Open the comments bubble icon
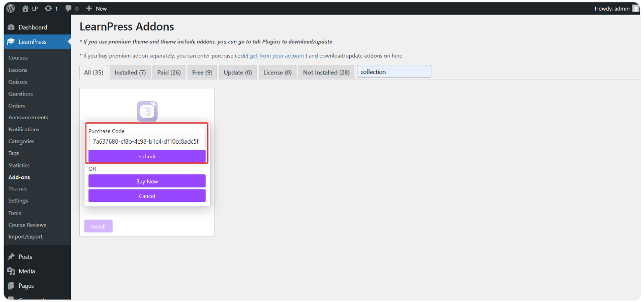The height and width of the screenshot is (302, 644). 69,9
